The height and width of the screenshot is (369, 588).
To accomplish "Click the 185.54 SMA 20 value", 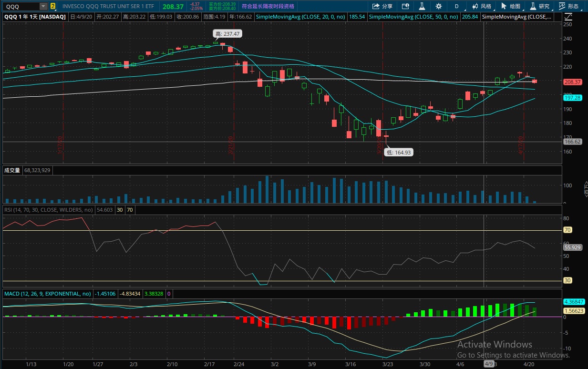I will (x=357, y=16).
